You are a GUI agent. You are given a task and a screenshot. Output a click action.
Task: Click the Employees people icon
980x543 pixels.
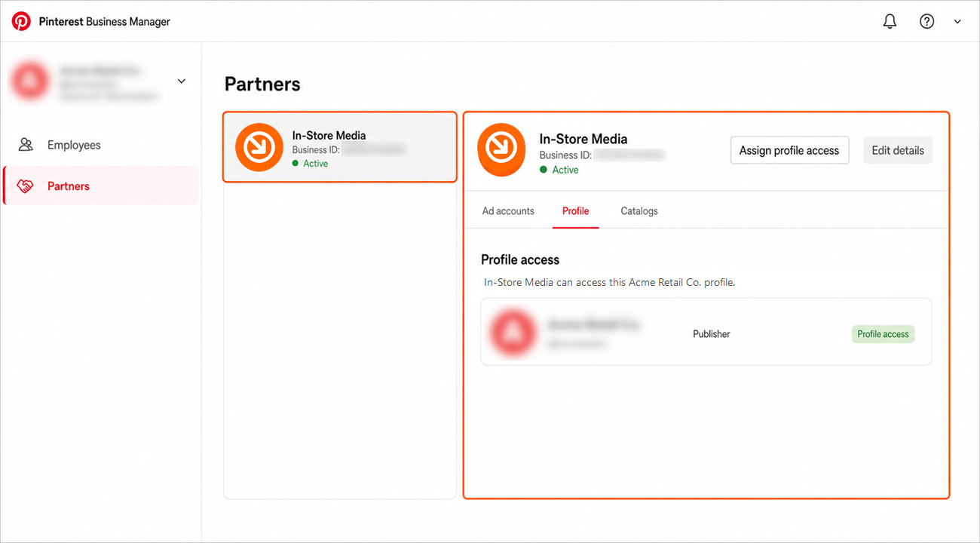[x=26, y=145]
